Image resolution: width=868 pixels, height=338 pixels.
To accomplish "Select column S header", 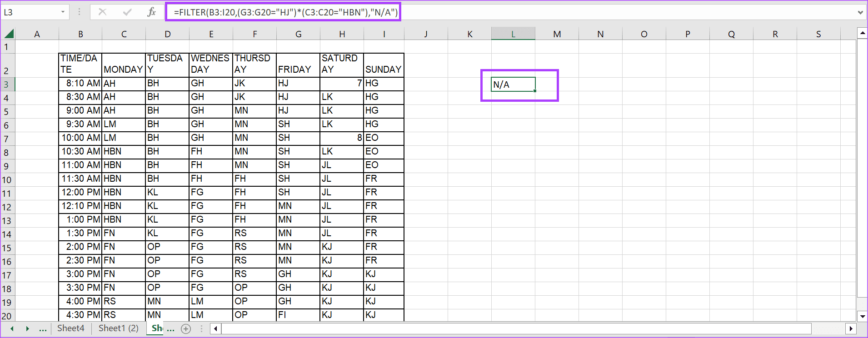I will click(818, 34).
